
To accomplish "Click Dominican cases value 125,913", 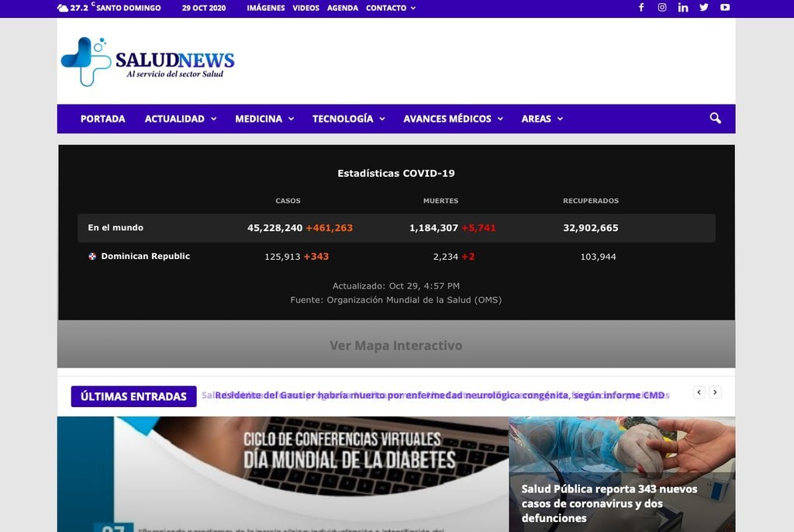I will [282, 257].
